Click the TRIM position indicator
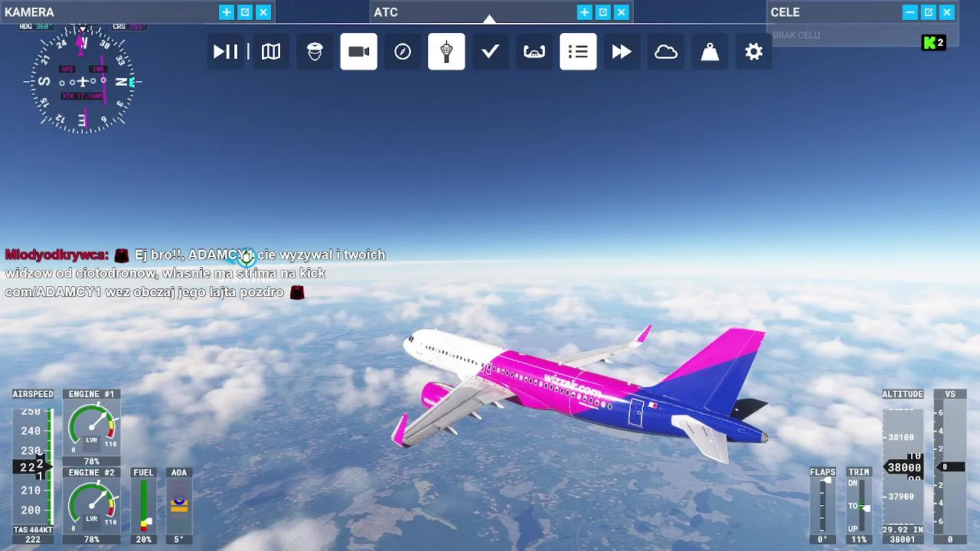The width and height of the screenshot is (980, 551). click(x=858, y=506)
